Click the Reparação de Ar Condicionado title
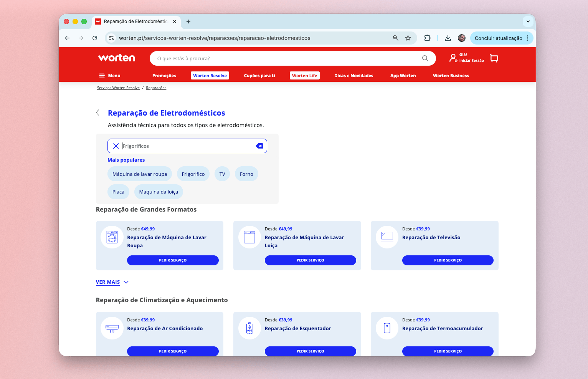The image size is (588, 379). click(165, 328)
